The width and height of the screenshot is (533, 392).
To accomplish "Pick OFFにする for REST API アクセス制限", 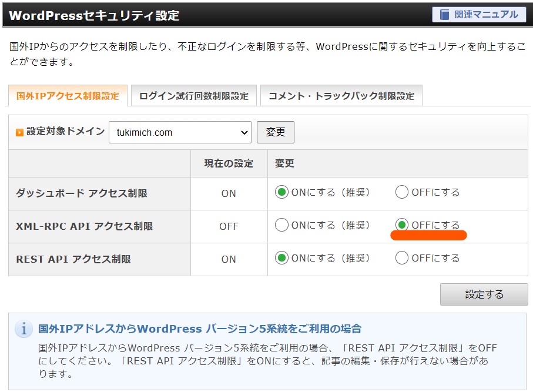I will (402, 258).
